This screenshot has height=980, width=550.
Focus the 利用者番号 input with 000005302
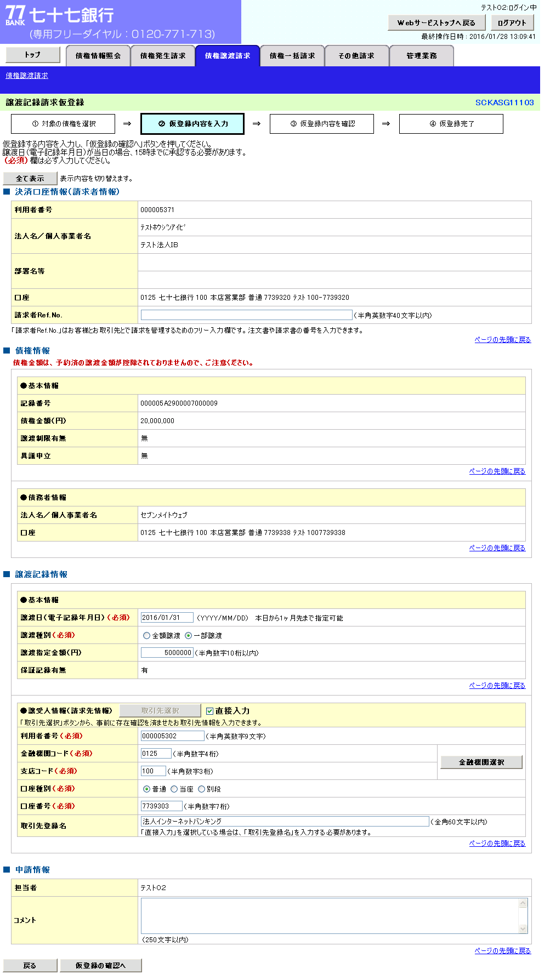coord(173,736)
